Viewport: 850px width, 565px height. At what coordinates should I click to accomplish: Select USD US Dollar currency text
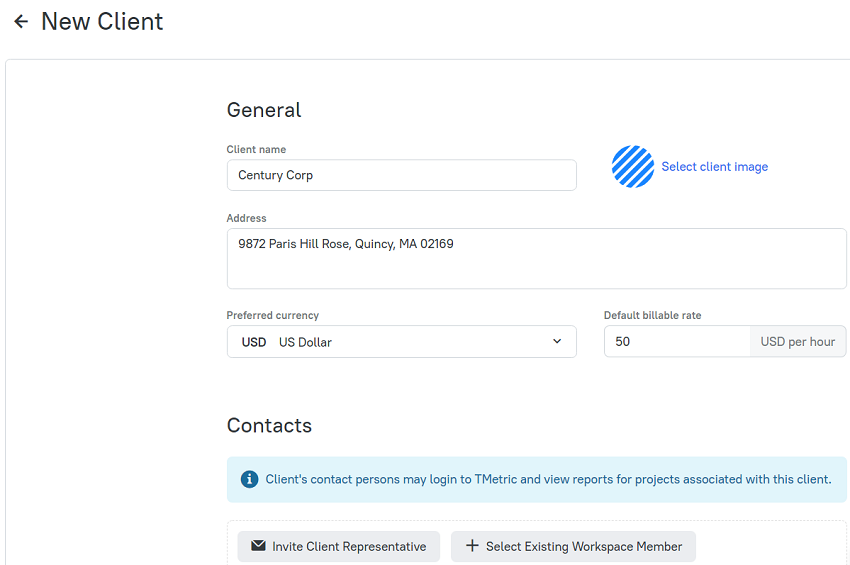(x=286, y=342)
